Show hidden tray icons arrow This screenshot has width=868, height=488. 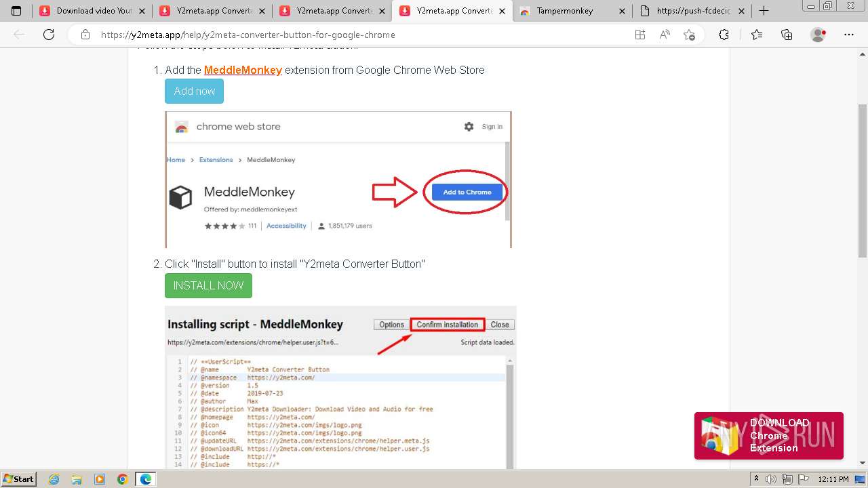tap(756, 479)
